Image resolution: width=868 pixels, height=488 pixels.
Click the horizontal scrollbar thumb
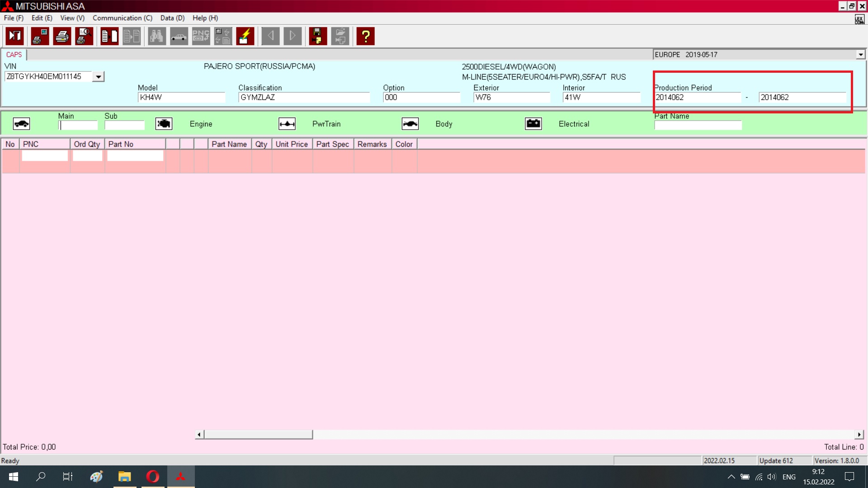[258, 435]
